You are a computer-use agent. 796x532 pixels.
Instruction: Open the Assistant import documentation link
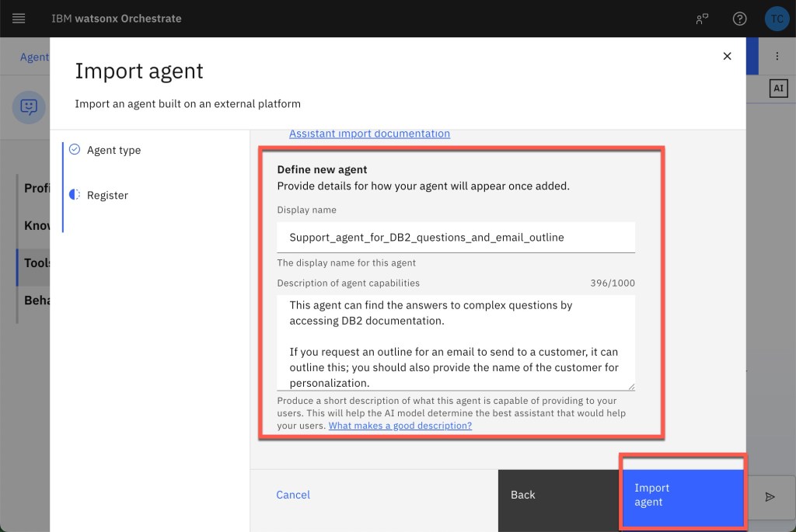(x=369, y=134)
